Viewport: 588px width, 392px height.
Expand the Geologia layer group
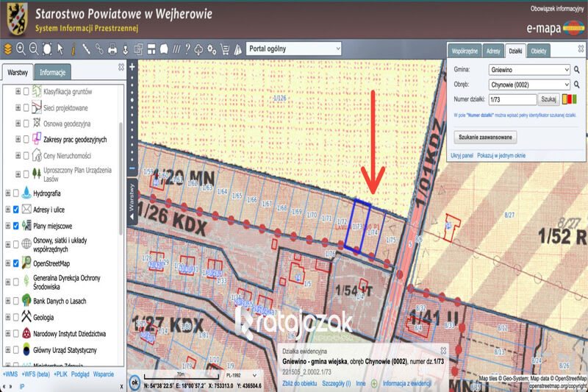[8, 318]
